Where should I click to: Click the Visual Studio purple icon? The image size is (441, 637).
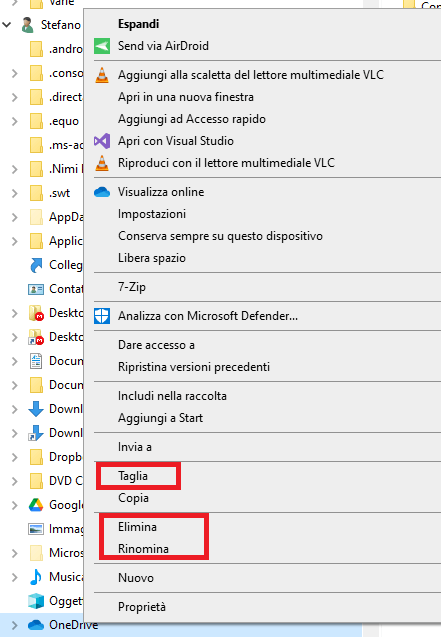102,141
